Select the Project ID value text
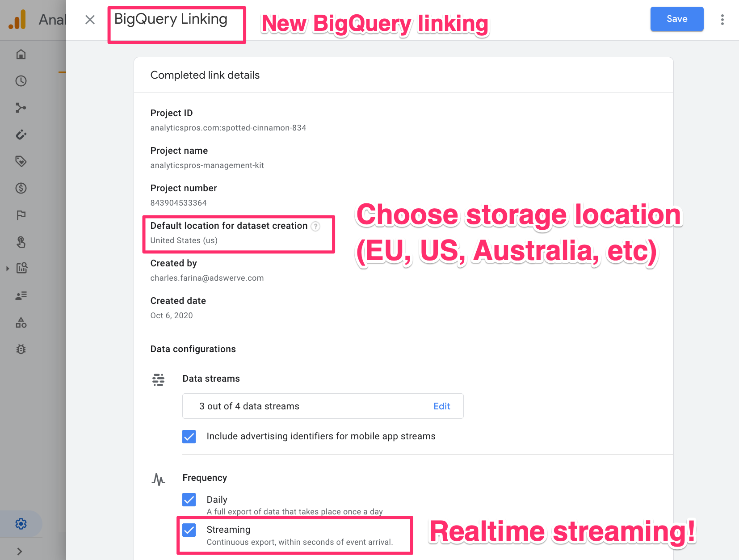 tap(228, 128)
